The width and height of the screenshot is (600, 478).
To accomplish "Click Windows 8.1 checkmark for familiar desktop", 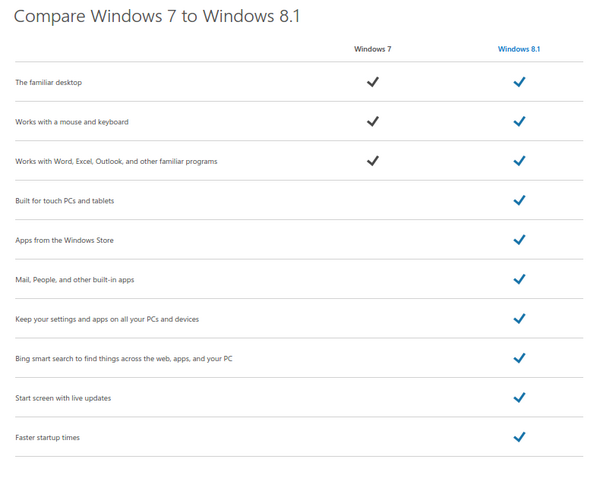I will click(x=519, y=82).
